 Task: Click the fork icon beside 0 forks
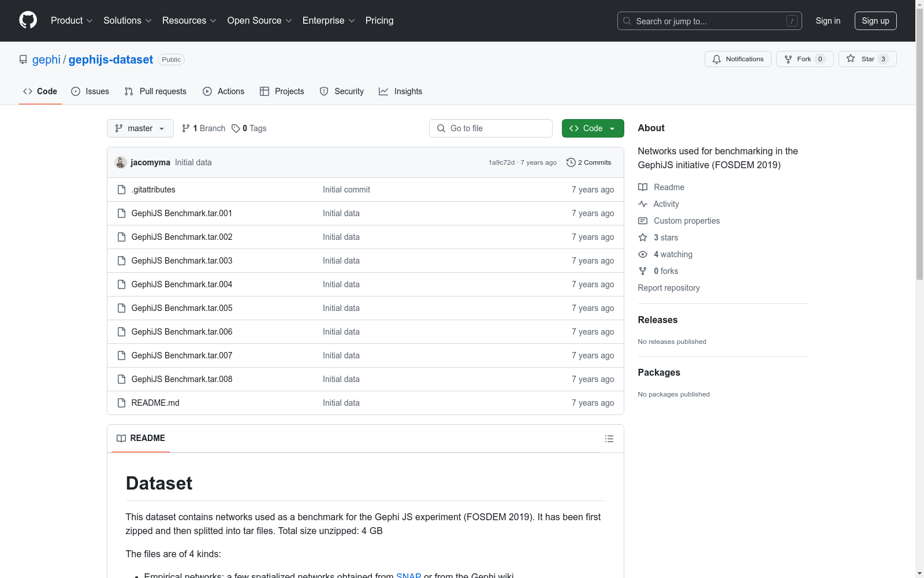(x=643, y=271)
